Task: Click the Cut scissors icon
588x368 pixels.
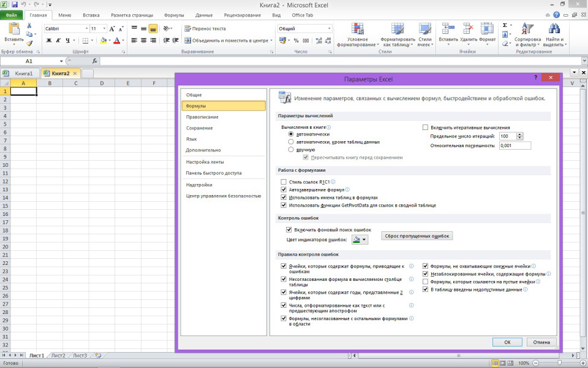Action: tap(29, 26)
